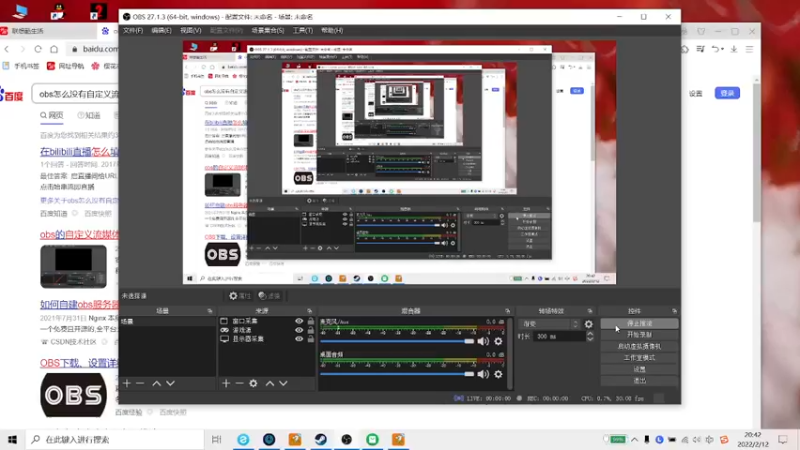The width and height of the screenshot is (800, 450).
Task: Toggle visibility eye for 游戏源 source
Action: click(x=299, y=330)
